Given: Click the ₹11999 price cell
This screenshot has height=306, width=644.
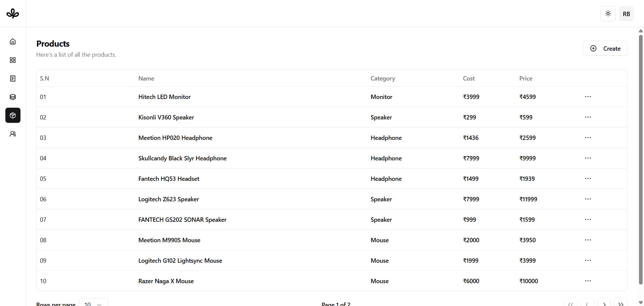Looking at the screenshot, I should click(528, 199).
